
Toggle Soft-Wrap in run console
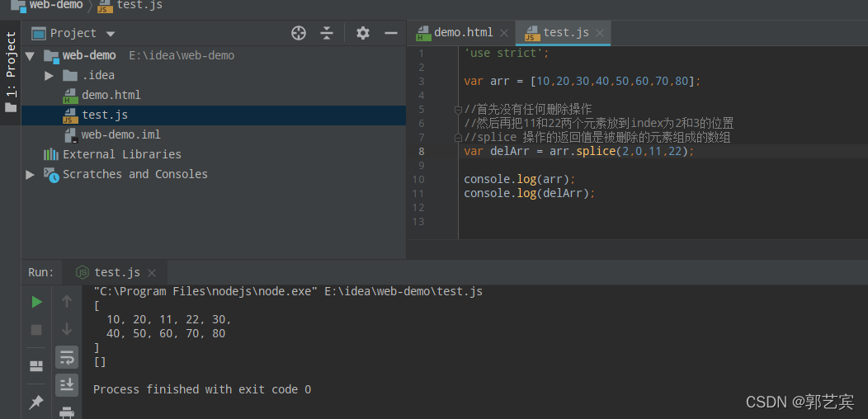click(x=67, y=357)
